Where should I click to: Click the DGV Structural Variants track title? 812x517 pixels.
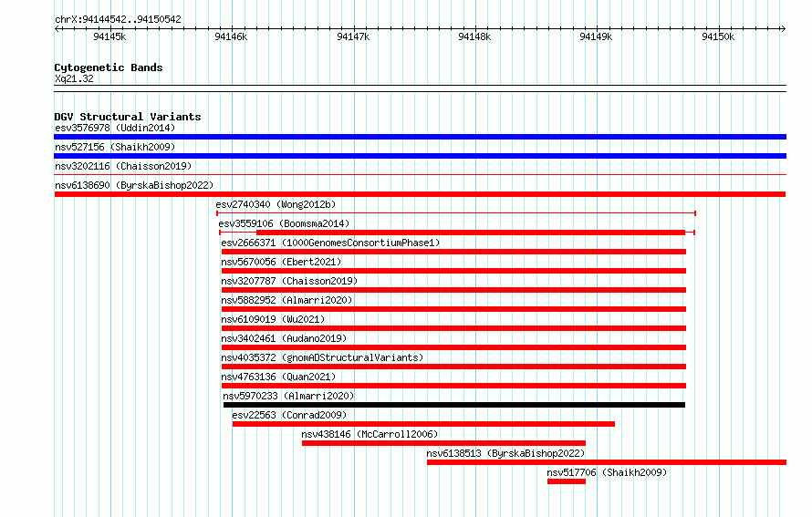click(x=128, y=117)
